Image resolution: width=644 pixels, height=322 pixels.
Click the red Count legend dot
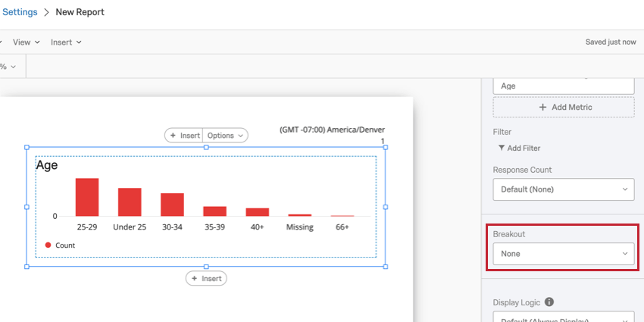click(x=48, y=245)
